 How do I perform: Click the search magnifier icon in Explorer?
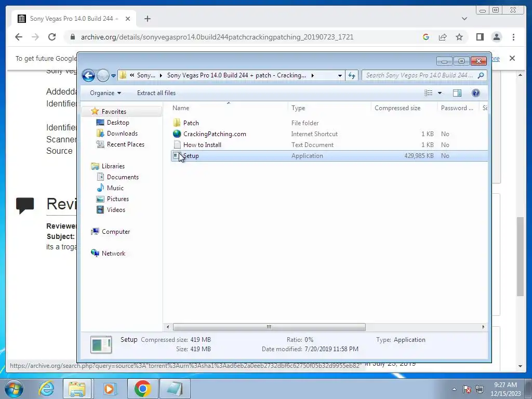pyautogui.click(x=481, y=75)
